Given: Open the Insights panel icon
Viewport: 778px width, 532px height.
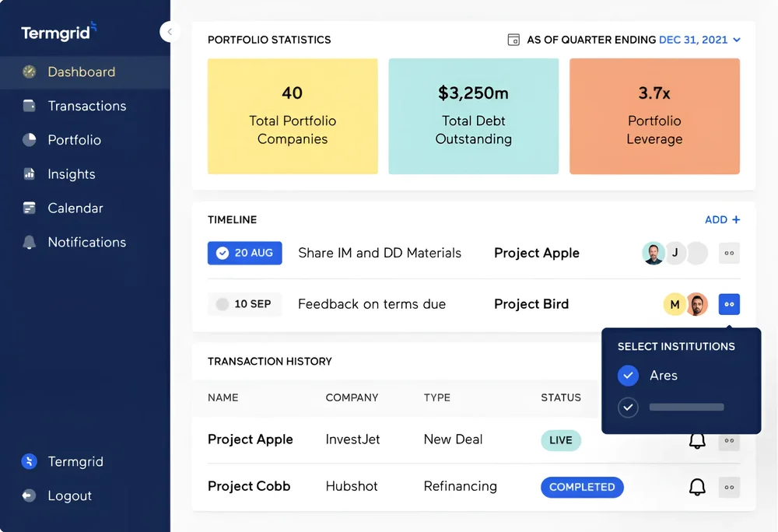Looking at the screenshot, I should coord(30,174).
